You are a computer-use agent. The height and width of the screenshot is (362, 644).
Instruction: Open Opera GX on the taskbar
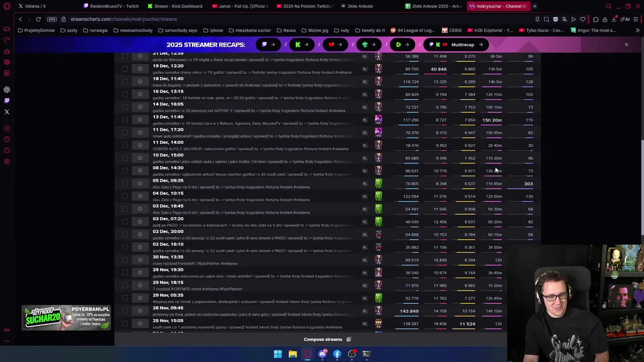[x=307, y=354]
